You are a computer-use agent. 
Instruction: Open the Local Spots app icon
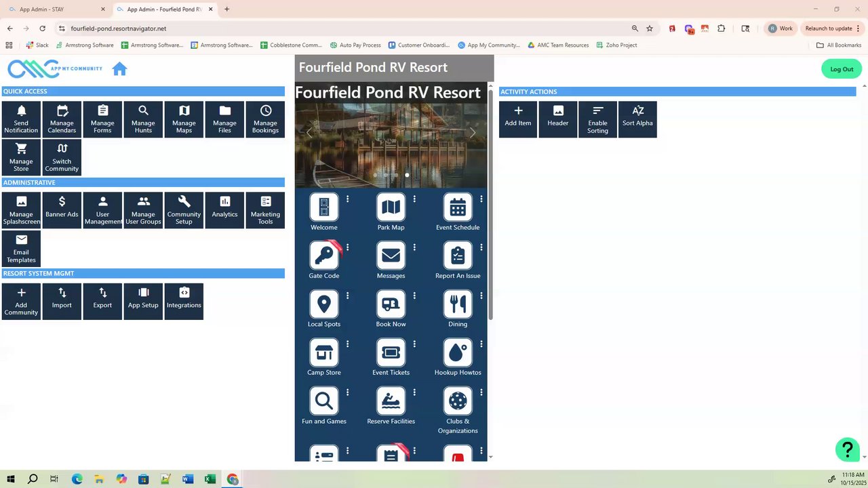tap(324, 304)
